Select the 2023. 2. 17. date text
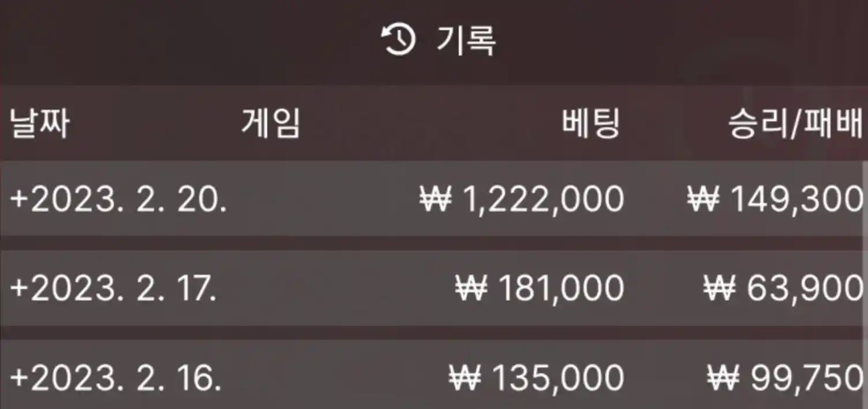 click(124, 288)
